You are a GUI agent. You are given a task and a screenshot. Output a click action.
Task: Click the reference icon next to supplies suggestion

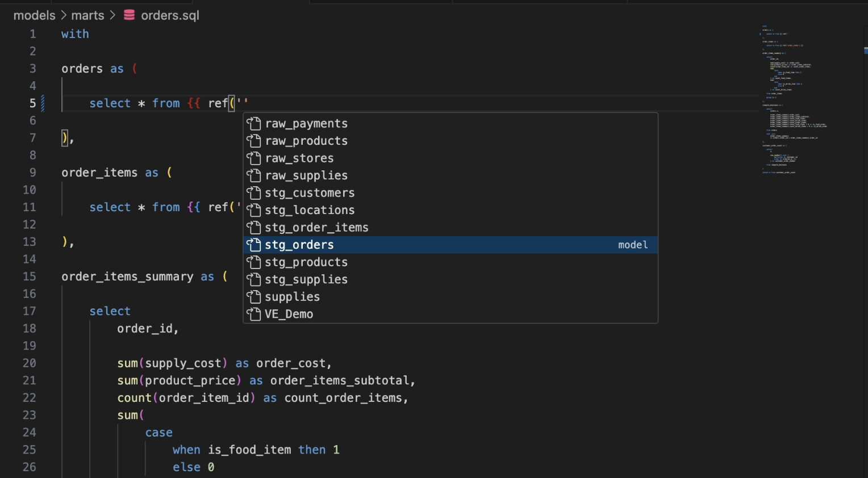click(254, 296)
